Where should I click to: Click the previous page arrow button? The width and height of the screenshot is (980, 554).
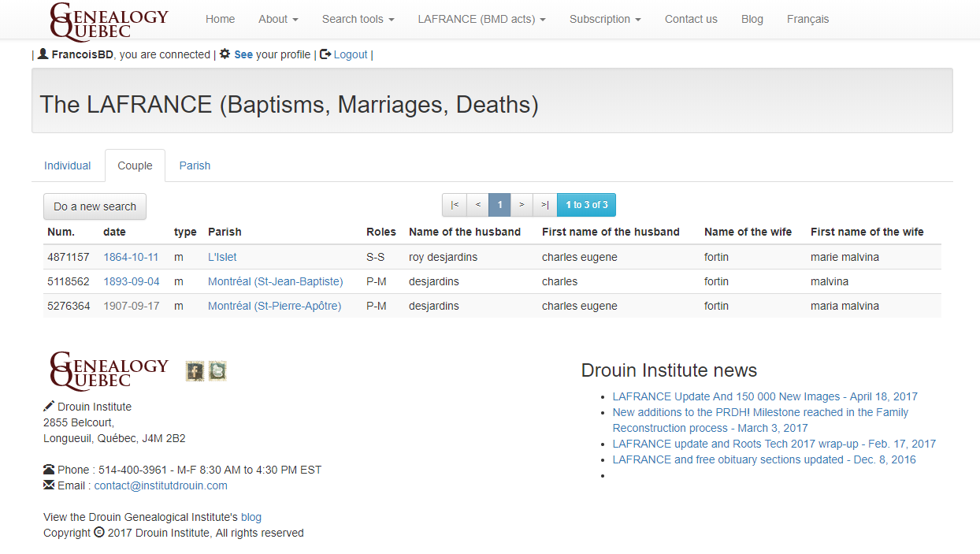pyautogui.click(x=477, y=205)
